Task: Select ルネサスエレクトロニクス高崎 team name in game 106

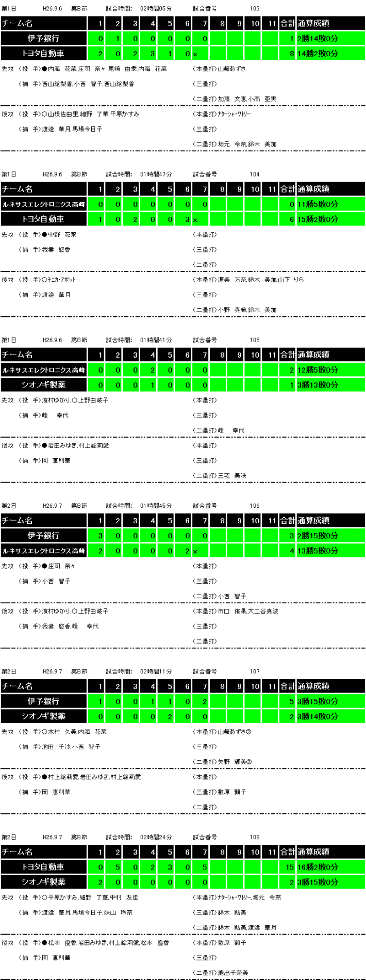Action: click(x=43, y=551)
